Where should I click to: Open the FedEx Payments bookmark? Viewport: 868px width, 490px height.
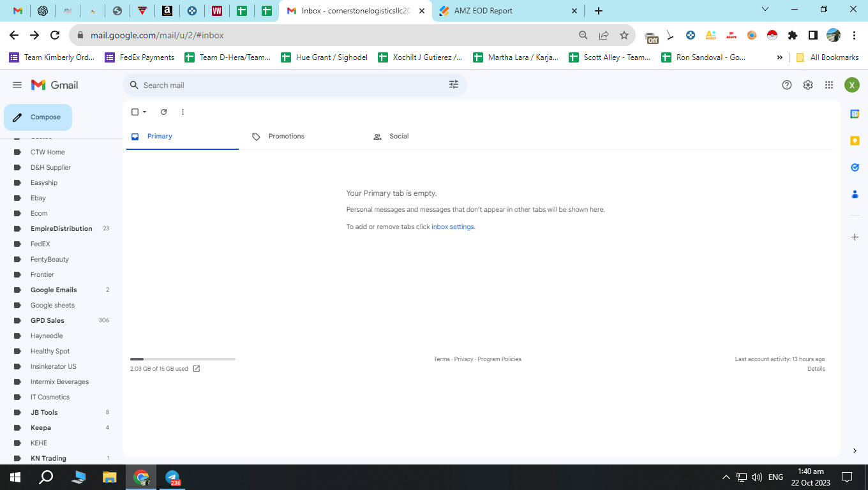coord(140,57)
